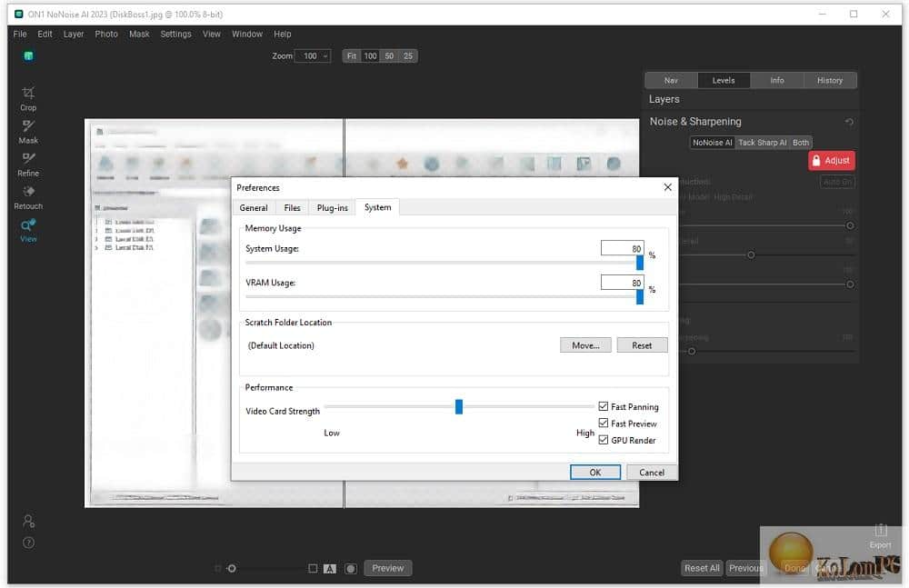The height and width of the screenshot is (588, 909).
Task: Switch to the Levels panel tab
Action: (724, 81)
